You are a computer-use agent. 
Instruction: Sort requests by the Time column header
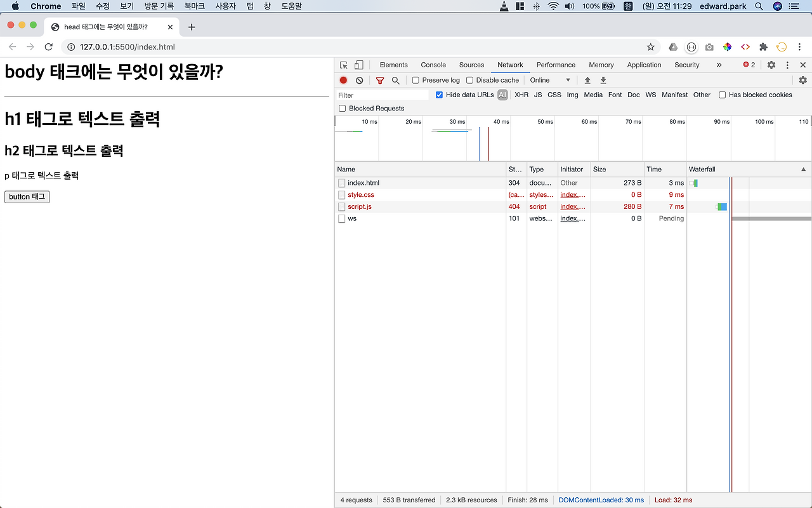pyautogui.click(x=665, y=170)
